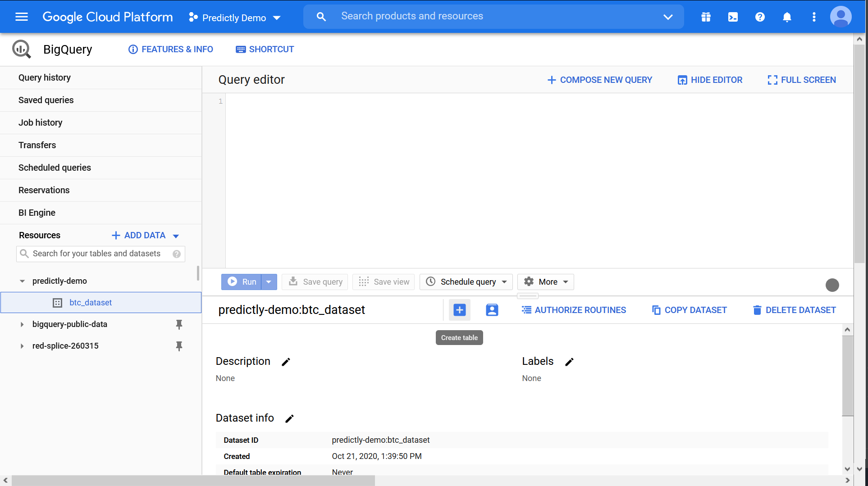The image size is (868, 486).
Task: Click the help question mark icon
Action: (760, 17)
